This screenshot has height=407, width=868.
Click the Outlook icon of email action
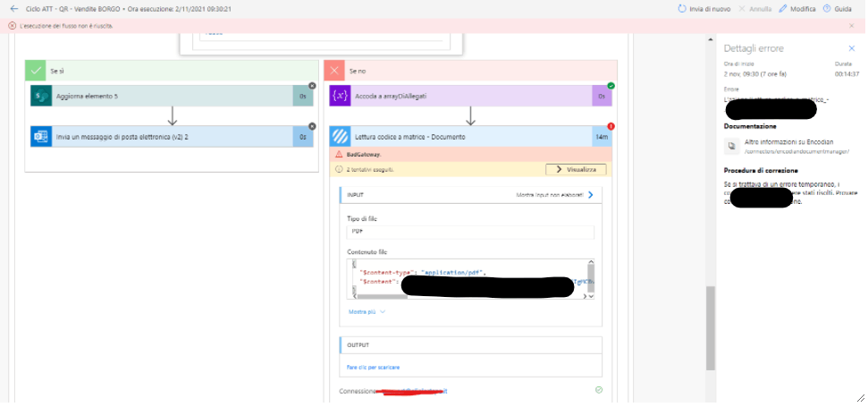[41, 136]
